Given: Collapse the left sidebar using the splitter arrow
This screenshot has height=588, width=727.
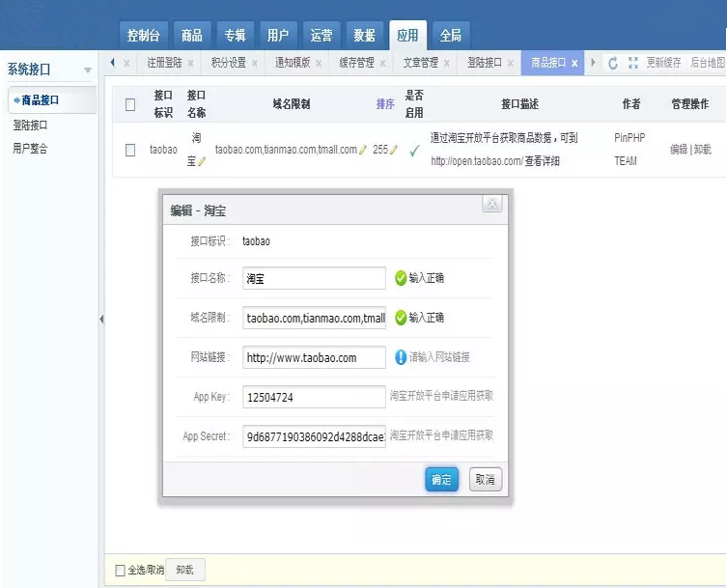Looking at the screenshot, I should pos(101,319).
